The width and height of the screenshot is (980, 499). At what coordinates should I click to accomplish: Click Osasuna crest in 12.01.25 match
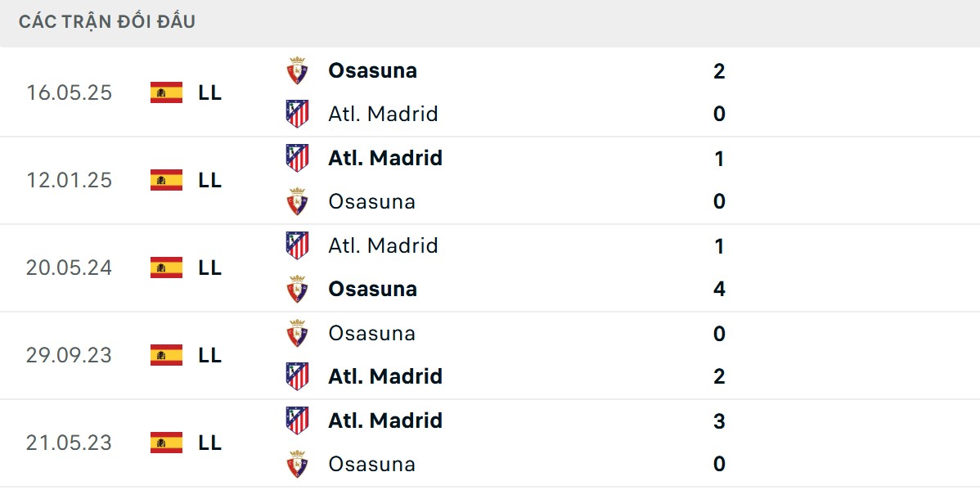point(297,201)
